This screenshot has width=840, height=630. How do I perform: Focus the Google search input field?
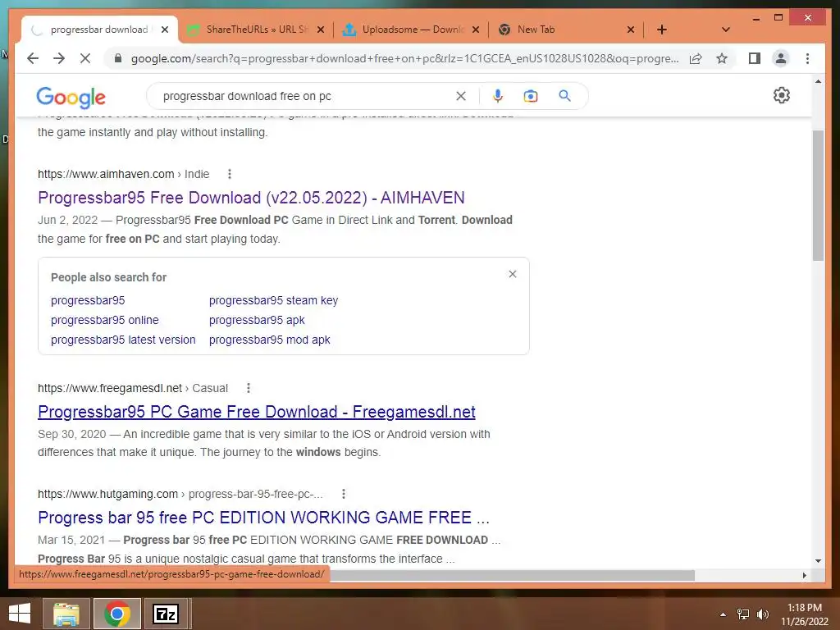[305, 96]
